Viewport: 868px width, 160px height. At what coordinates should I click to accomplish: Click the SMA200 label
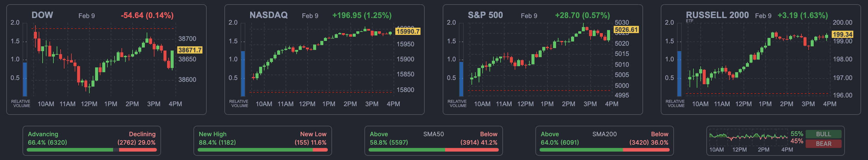coord(604,134)
